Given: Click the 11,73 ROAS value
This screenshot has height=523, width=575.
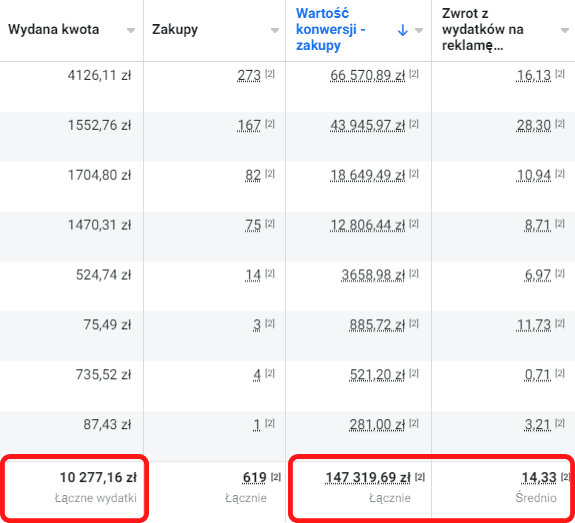Looking at the screenshot, I should coord(534,325).
